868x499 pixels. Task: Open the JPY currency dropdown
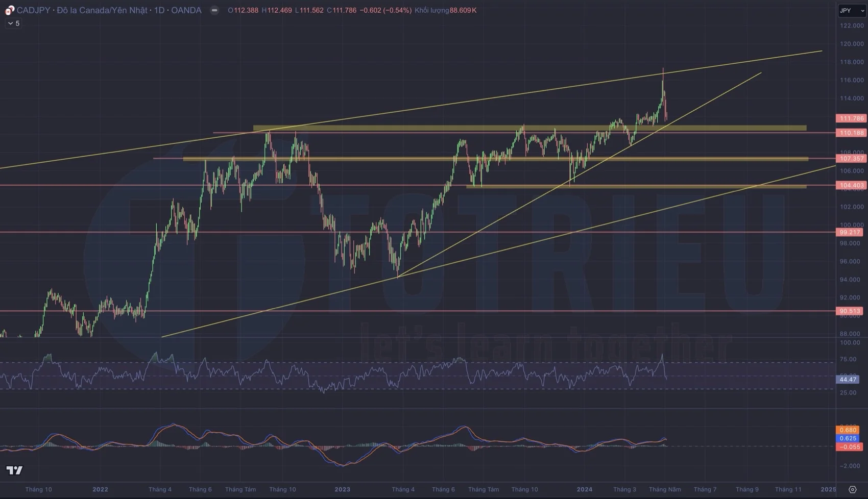tap(852, 10)
